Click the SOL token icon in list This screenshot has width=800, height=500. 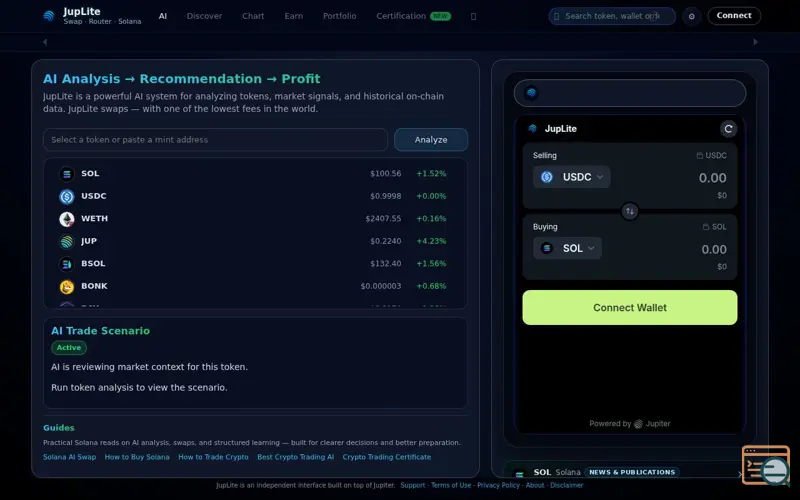click(x=67, y=174)
